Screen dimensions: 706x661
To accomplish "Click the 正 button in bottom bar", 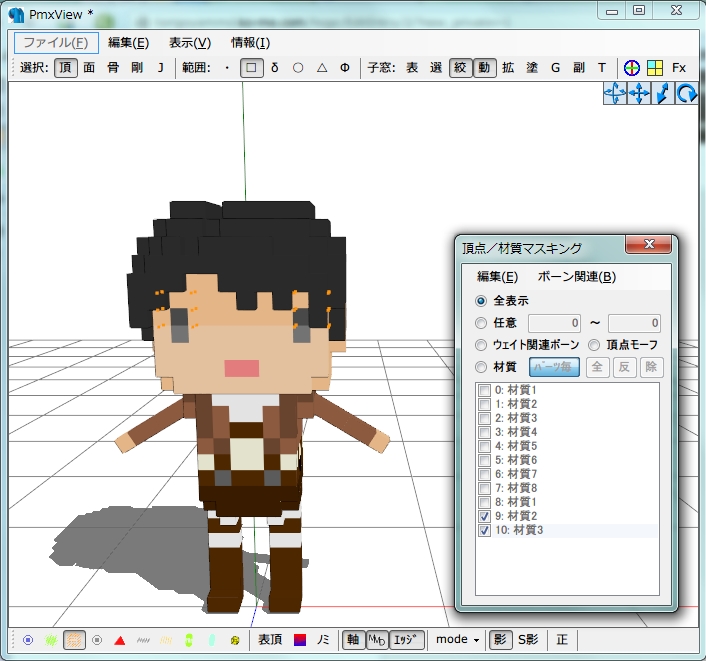I will point(562,640).
